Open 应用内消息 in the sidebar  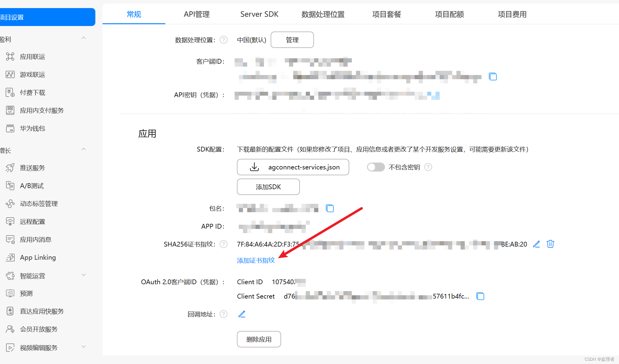(36, 240)
